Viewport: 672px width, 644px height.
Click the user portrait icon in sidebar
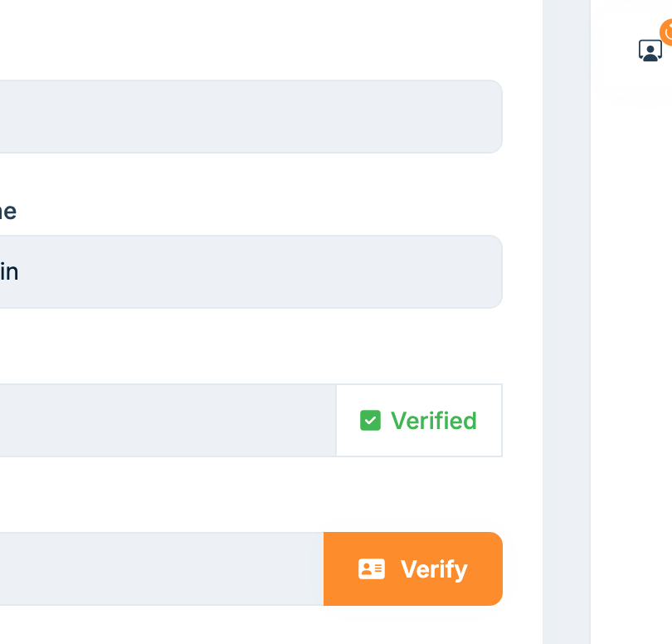(x=650, y=51)
